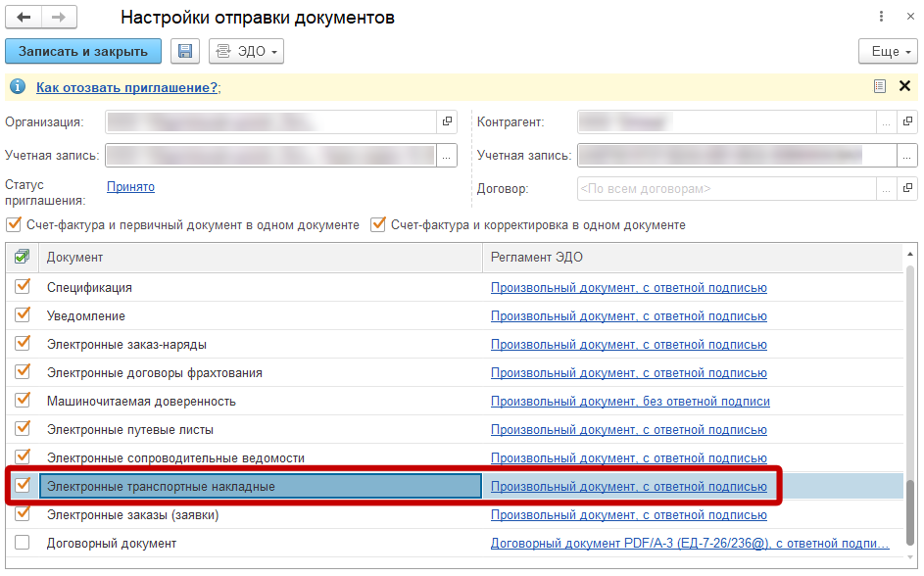
Task: Click the Договор input field
Action: point(727,188)
